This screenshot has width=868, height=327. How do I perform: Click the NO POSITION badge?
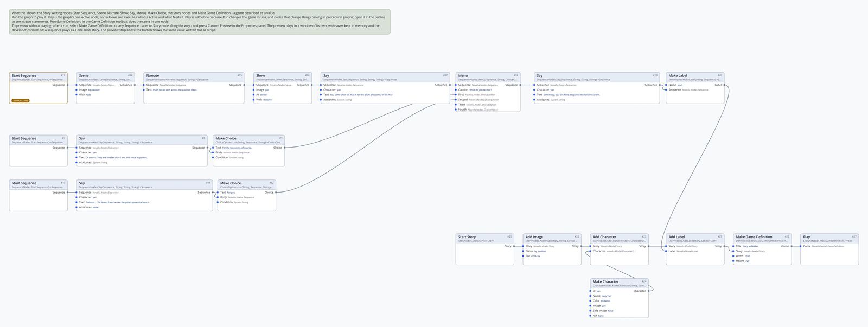(21, 101)
